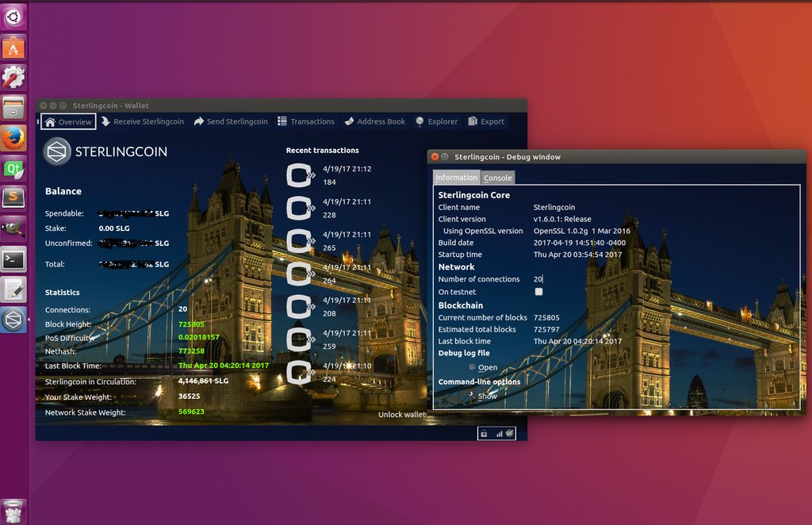Launch Sublime Text from the dock
The image size is (812, 525).
point(13,198)
